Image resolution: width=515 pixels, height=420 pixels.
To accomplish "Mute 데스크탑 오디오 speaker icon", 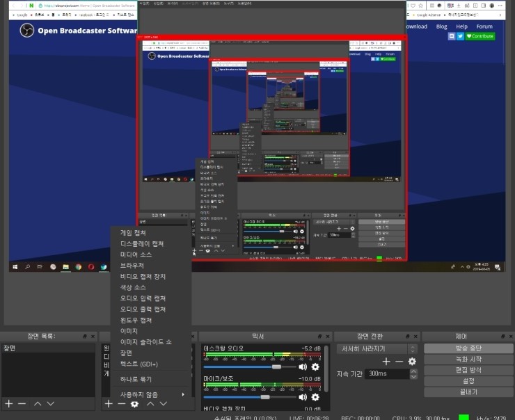I will point(303,366).
